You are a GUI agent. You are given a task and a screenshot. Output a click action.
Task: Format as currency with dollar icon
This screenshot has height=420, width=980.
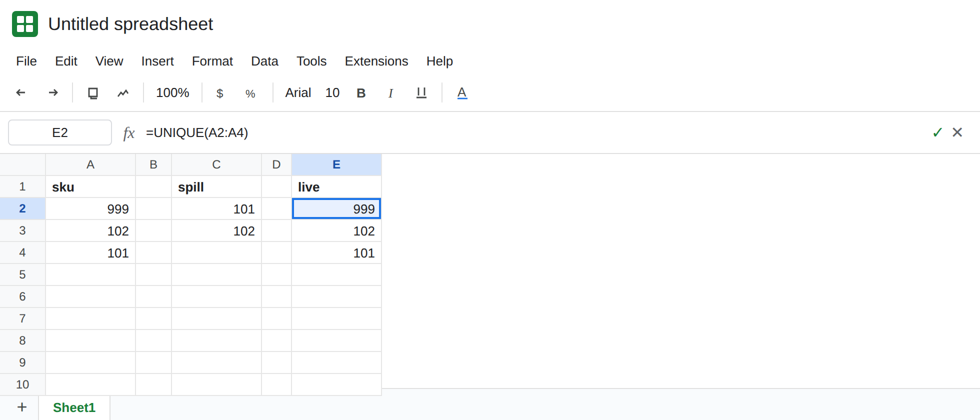point(219,93)
